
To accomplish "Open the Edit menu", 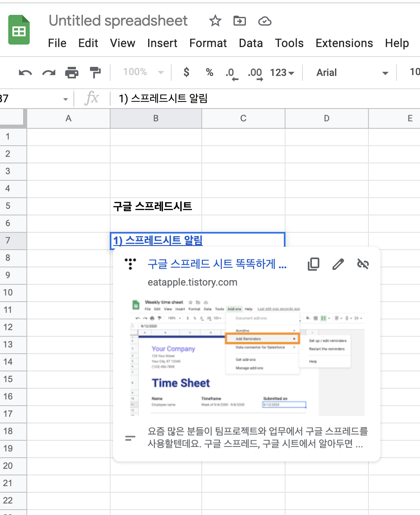I will click(88, 43).
